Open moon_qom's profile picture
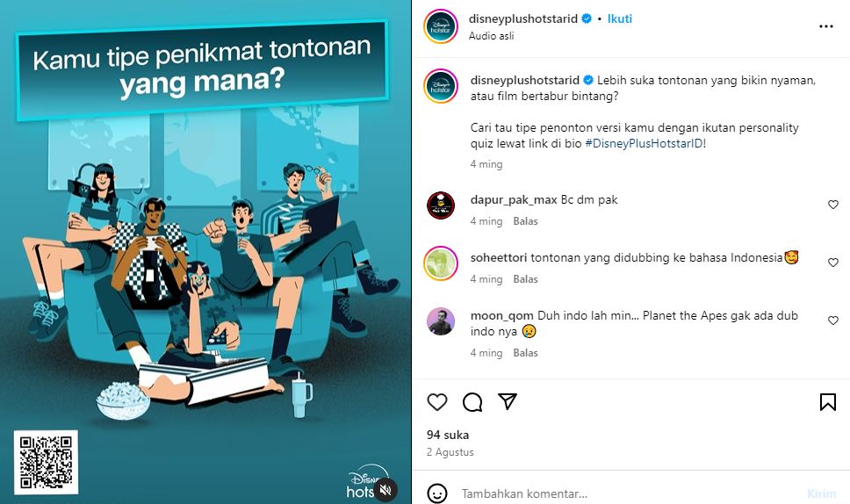The height and width of the screenshot is (504, 850). click(x=441, y=321)
